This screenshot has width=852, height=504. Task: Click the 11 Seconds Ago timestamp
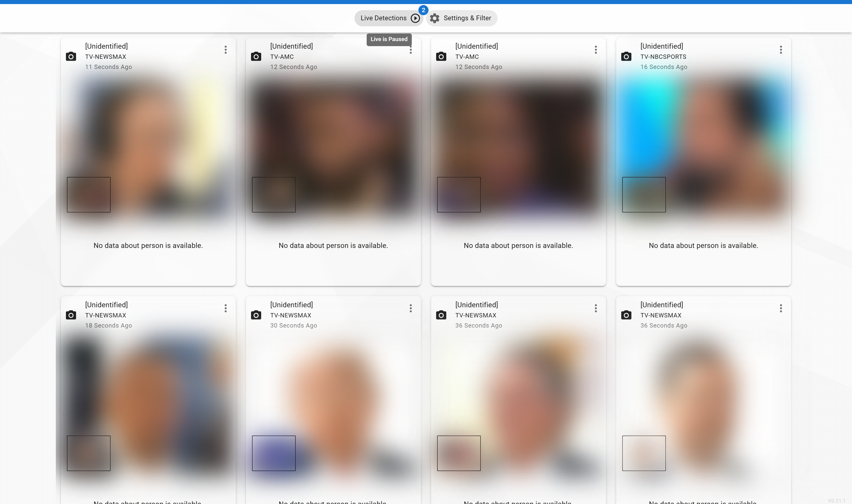108,67
